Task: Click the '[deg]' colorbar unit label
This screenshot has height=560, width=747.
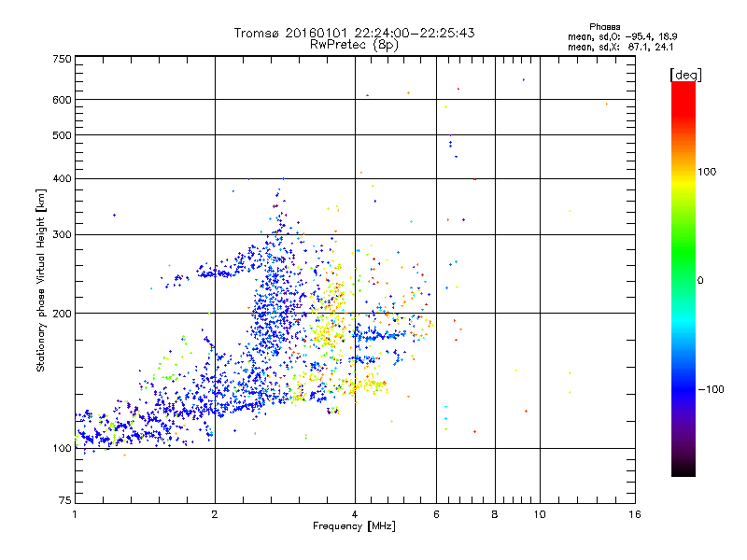Action: (x=685, y=75)
